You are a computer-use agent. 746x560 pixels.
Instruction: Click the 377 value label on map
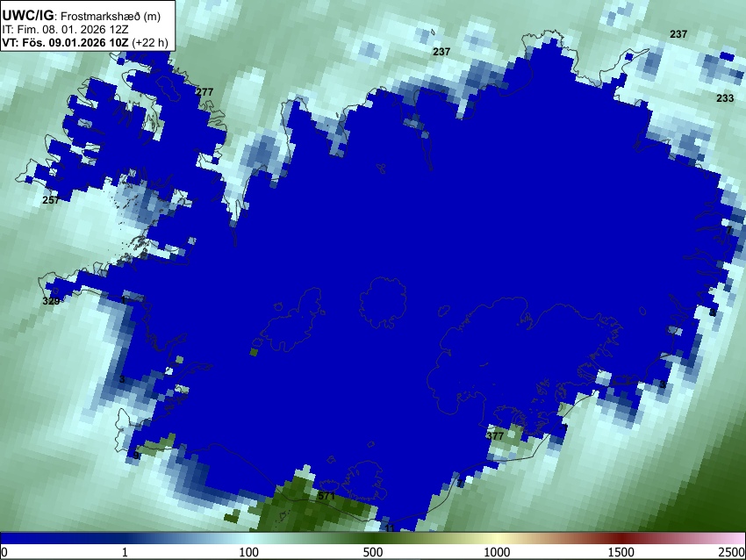[495, 435]
